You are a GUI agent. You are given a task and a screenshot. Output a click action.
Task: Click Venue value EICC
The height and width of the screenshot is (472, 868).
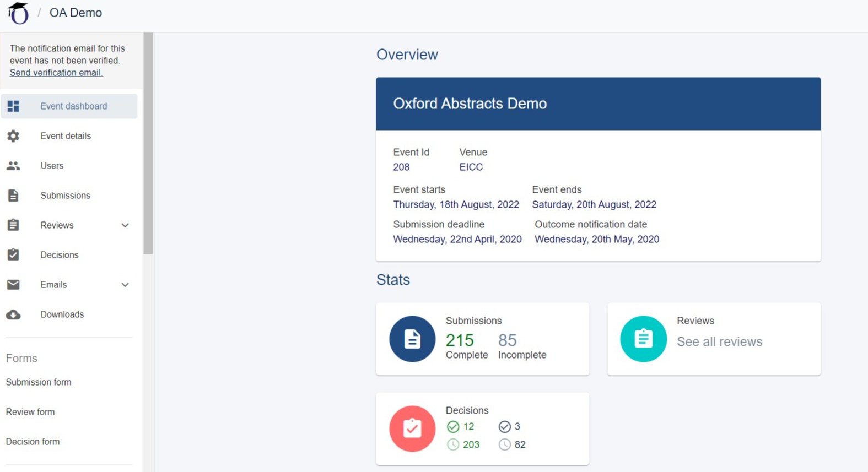[471, 167]
